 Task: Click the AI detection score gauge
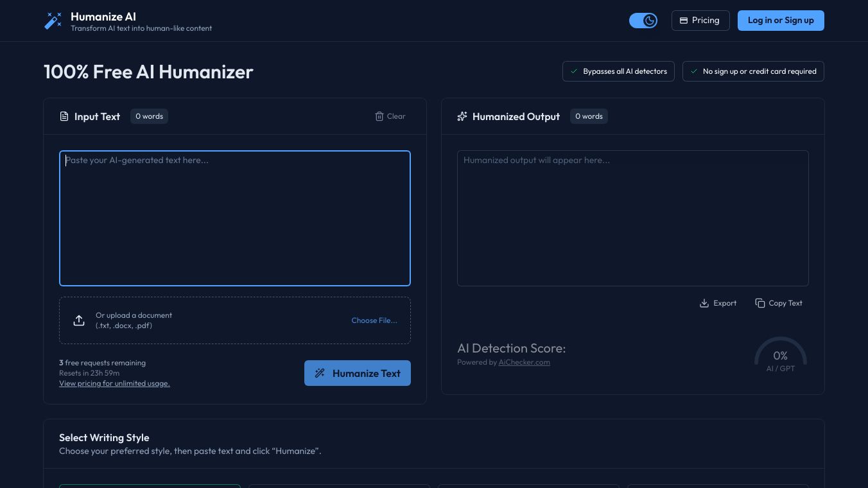781,355
